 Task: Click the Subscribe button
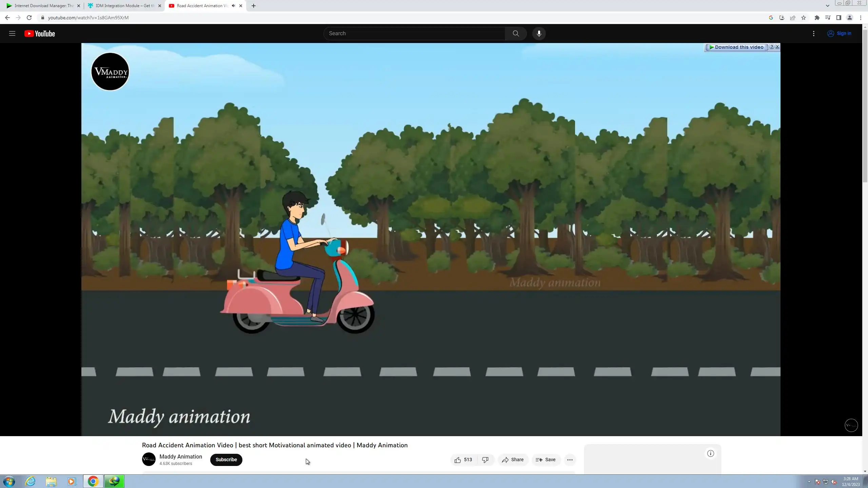(x=226, y=460)
